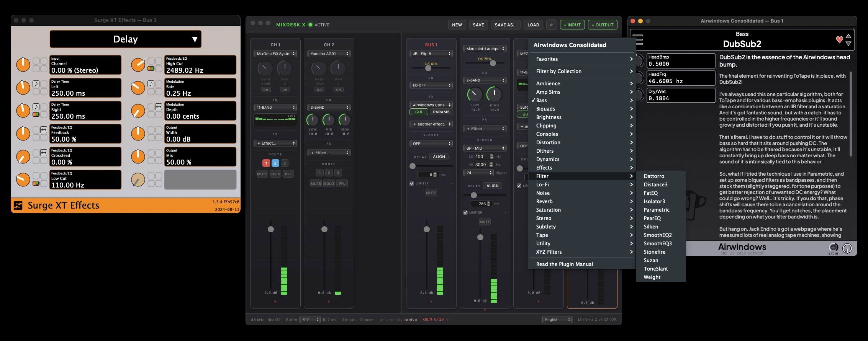Enable tempo sync for Delay Time Left
Viewport: 868px width, 341px height.
tap(36, 84)
